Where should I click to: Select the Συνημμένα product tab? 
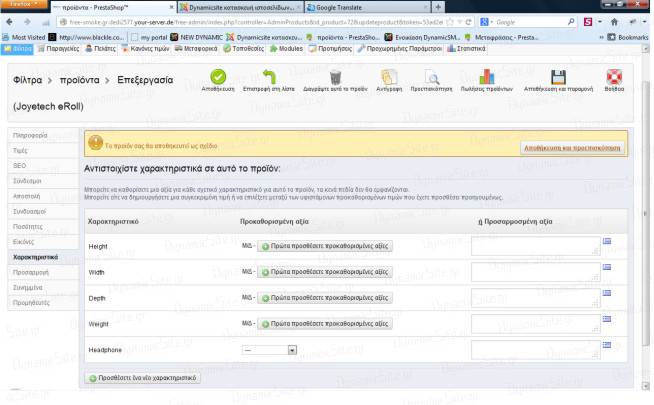[x=43, y=288]
